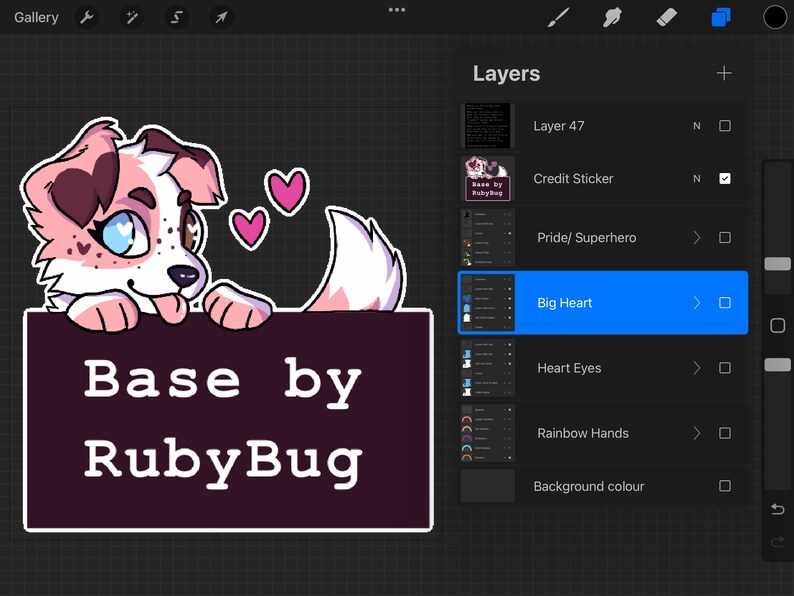The image size is (794, 596).
Task: Adjust the brush size slider handle
Action: click(777, 264)
